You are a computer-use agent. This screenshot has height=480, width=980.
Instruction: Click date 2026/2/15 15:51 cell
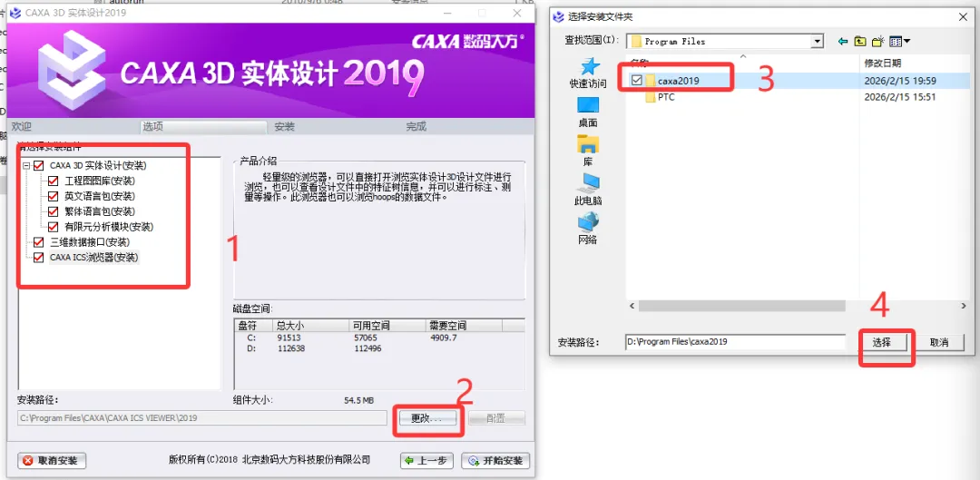pyautogui.click(x=900, y=97)
